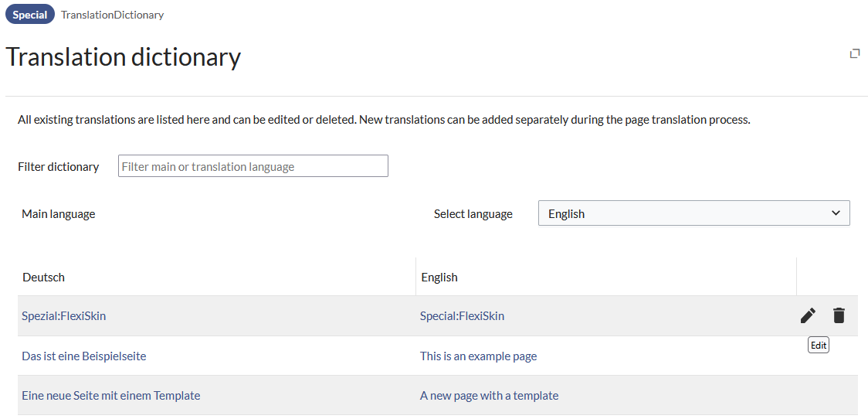Open Eine neue Seite mit einem Template
The width and height of the screenshot is (868, 419).
(x=110, y=395)
